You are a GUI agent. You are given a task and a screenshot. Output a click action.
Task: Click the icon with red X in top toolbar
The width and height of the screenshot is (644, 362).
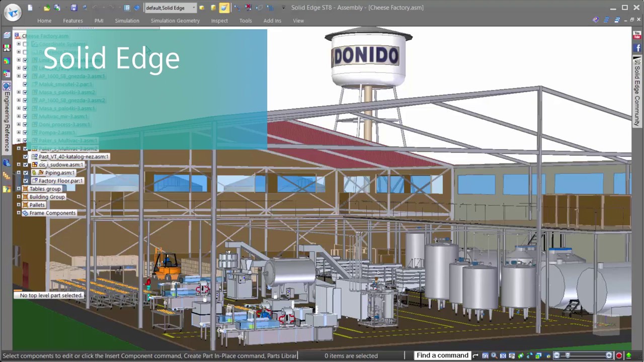[x=249, y=8]
